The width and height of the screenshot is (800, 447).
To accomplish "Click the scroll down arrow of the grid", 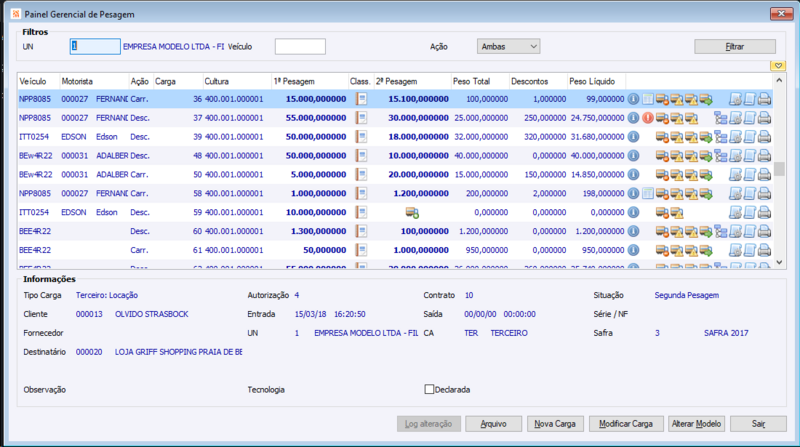I will click(780, 261).
